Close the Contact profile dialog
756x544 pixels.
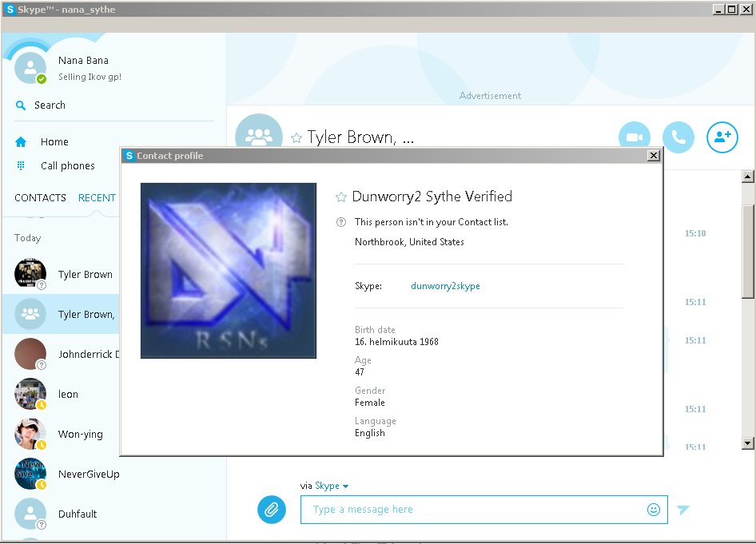tap(653, 155)
